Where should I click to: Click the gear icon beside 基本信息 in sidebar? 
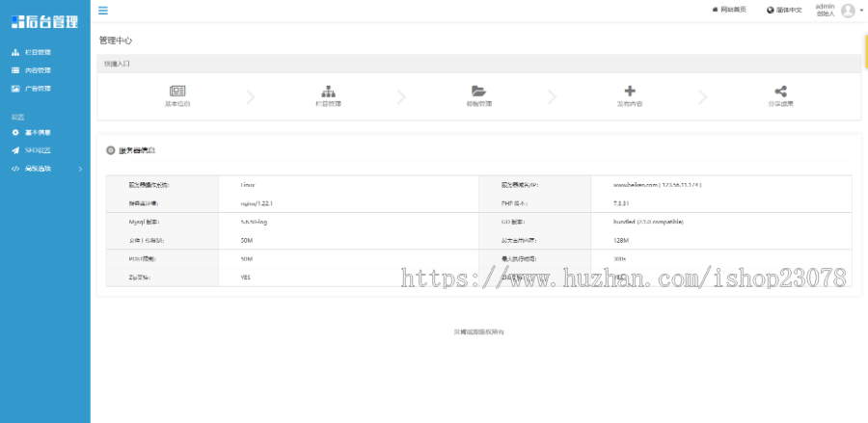coord(15,133)
